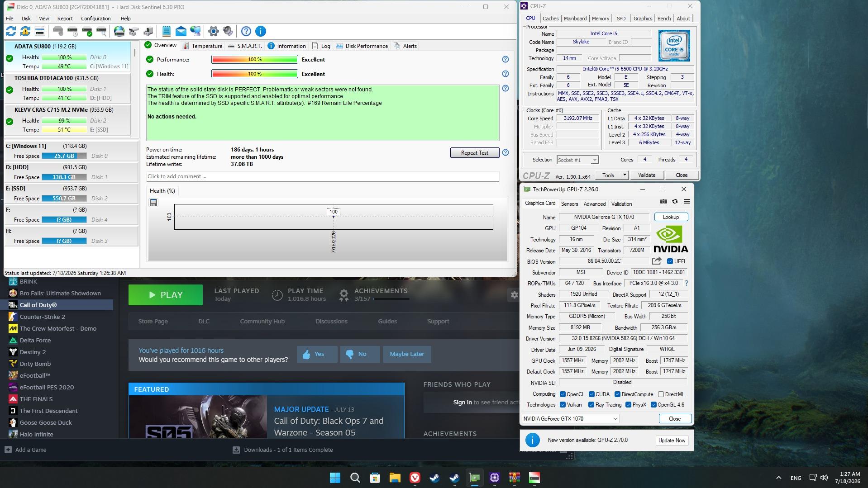Click the question mark beside Bus Interface in GPU-Z
This screenshot has height=488, width=868.
click(687, 283)
